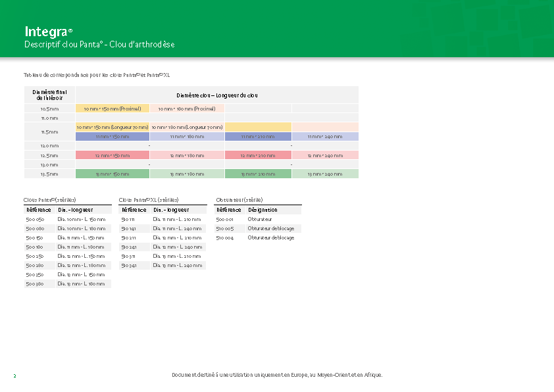Select the 510 341 row in Panta XL table

128,265
